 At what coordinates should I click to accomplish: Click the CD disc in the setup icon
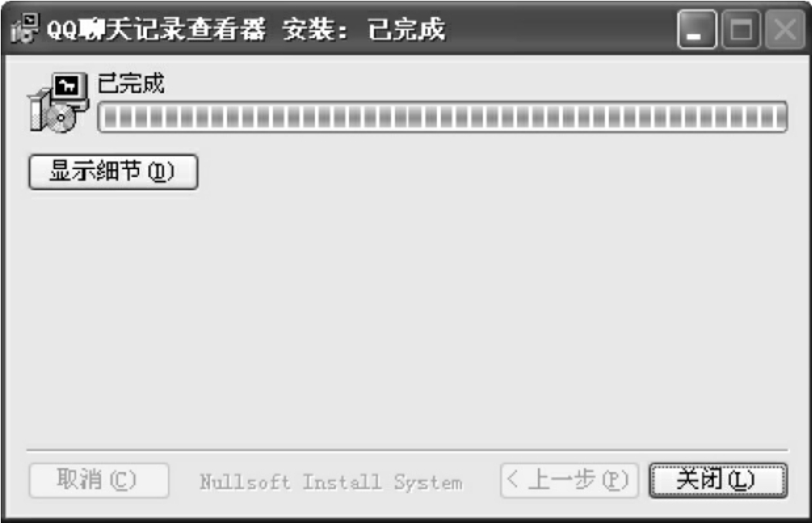point(61,118)
